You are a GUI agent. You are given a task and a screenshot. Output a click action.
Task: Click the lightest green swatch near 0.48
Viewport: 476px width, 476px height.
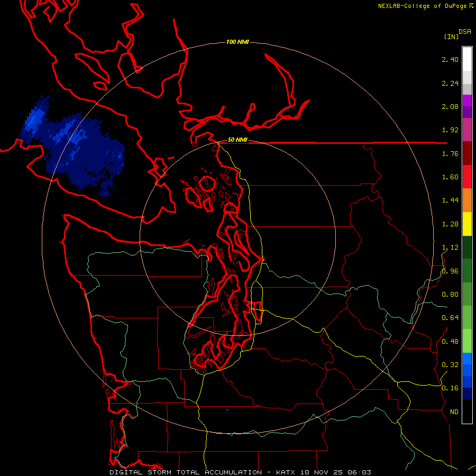click(467, 341)
